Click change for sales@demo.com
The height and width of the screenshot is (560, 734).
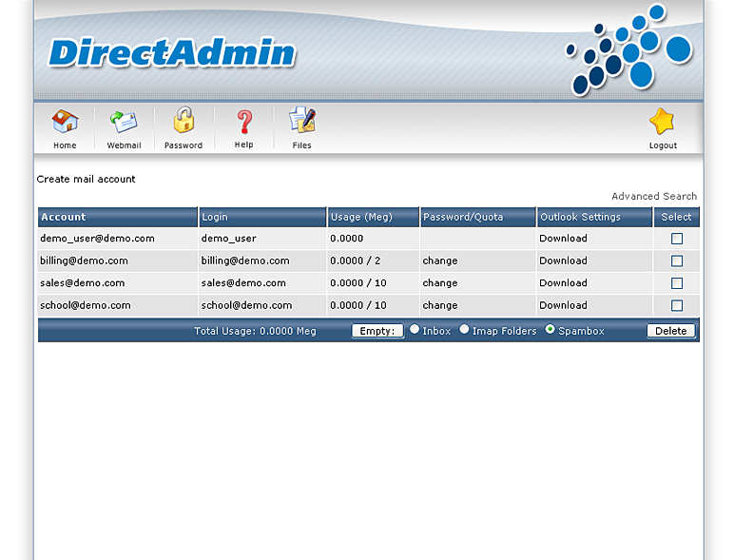(x=440, y=283)
